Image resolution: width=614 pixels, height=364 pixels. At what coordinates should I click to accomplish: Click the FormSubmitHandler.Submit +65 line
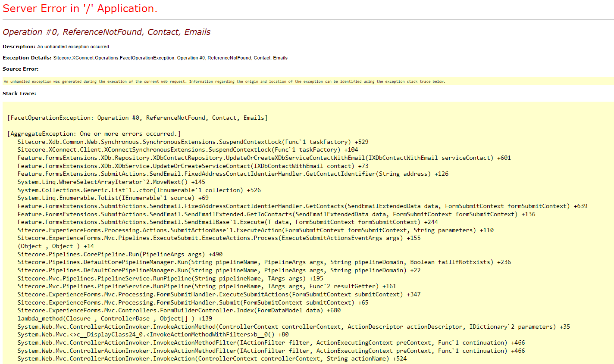click(193, 302)
